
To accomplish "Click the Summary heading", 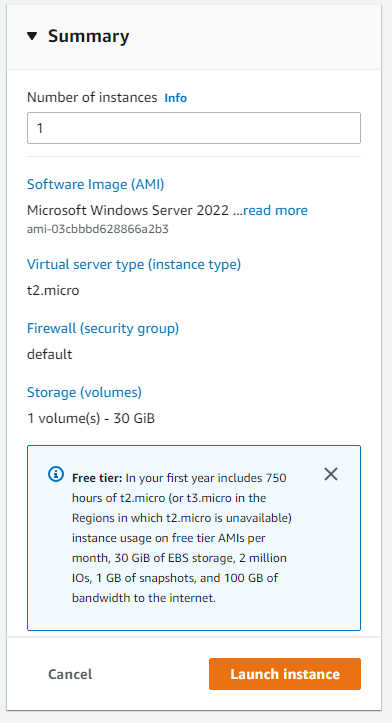I will [x=89, y=36].
